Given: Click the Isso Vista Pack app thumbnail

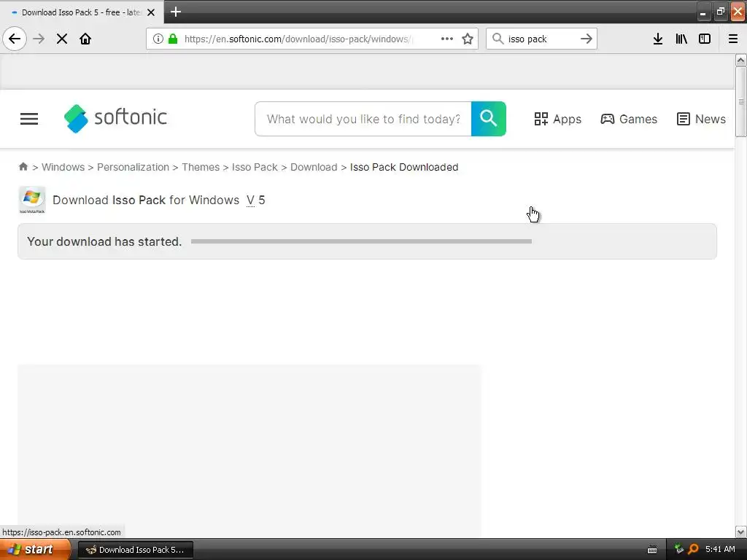Looking at the screenshot, I should [x=32, y=200].
